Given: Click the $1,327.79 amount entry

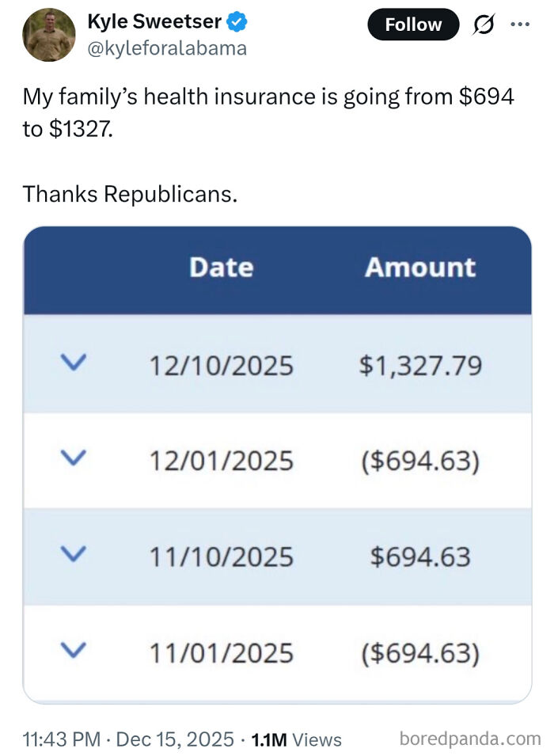Looking at the screenshot, I should (421, 365).
